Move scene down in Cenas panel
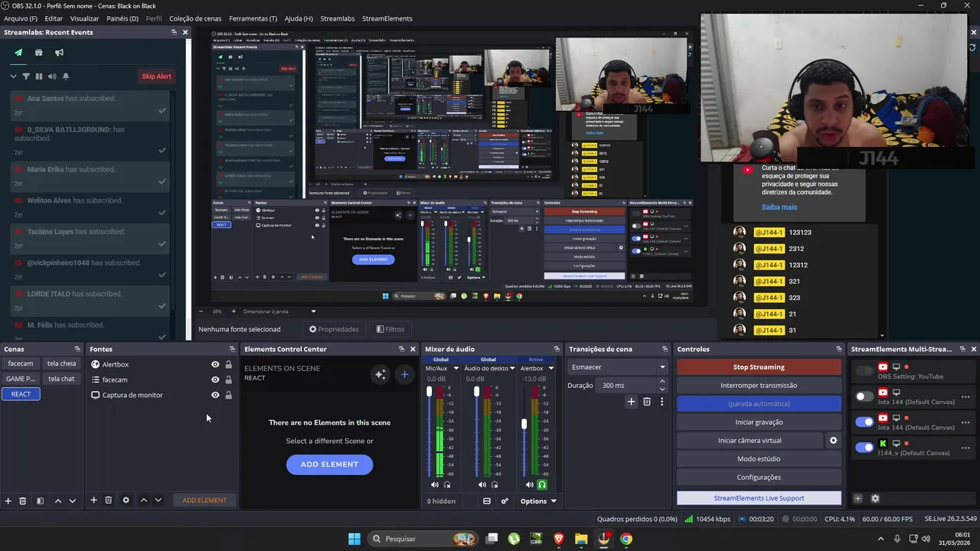980x551 pixels. (72, 500)
